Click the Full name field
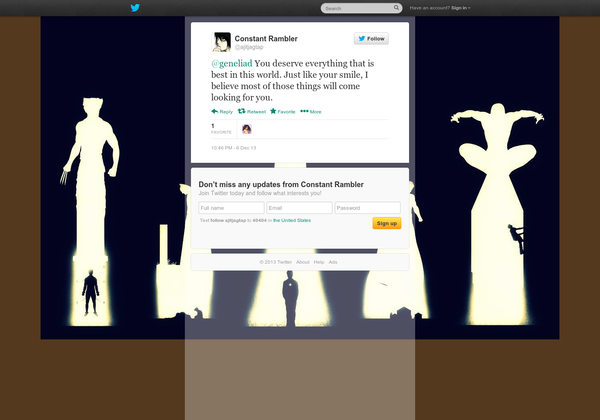This screenshot has width=600, height=420. [x=232, y=208]
